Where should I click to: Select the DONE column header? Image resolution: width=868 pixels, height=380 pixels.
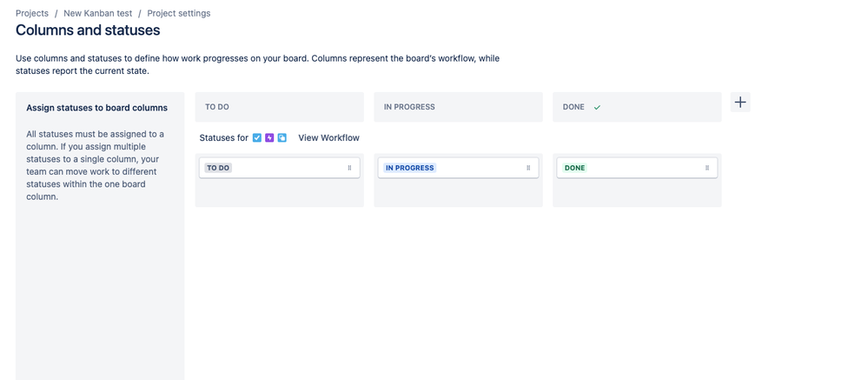click(x=637, y=107)
